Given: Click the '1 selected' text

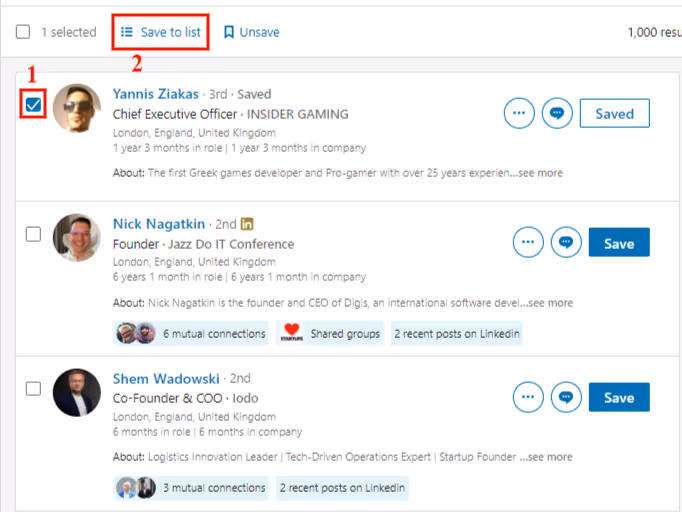Looking at the screenshot, I should [x=69, y=32].
